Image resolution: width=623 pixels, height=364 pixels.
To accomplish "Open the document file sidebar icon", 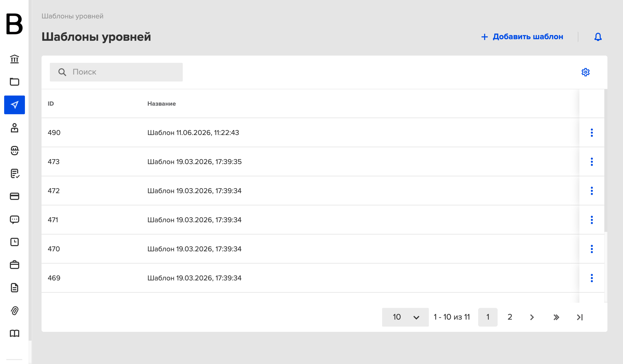I will click(x=15, y=288).
